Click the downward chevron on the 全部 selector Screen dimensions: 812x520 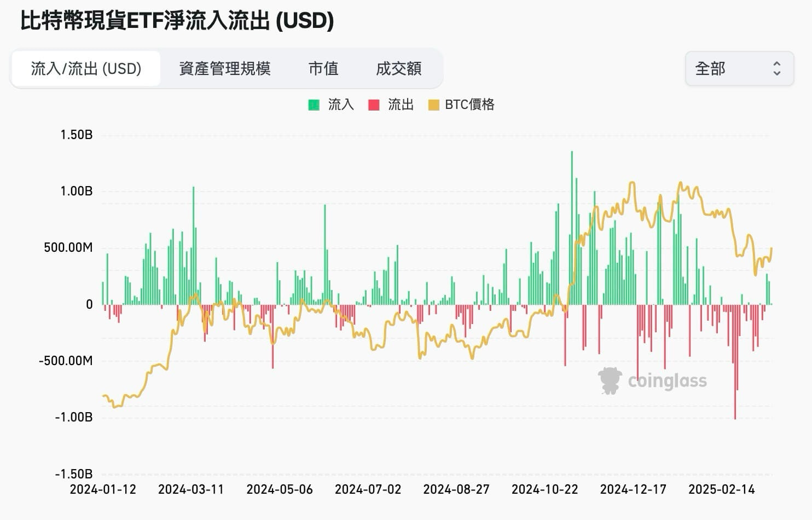click(778, 74)
